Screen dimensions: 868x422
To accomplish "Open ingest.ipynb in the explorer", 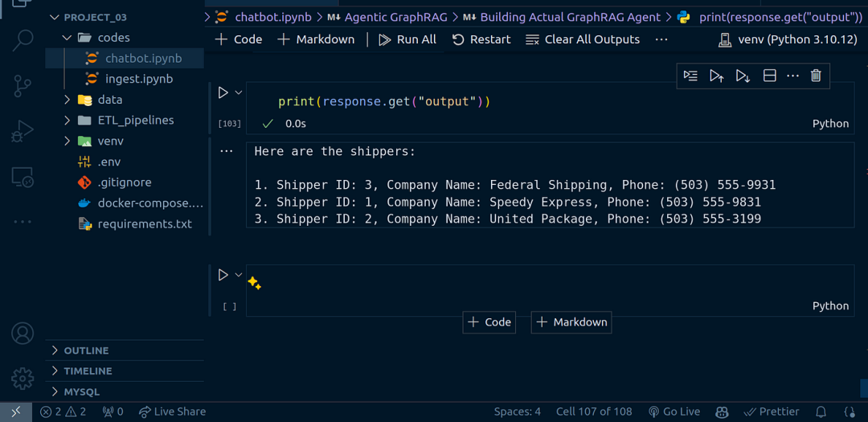I will pyautogui.click(x=138, y=79).
